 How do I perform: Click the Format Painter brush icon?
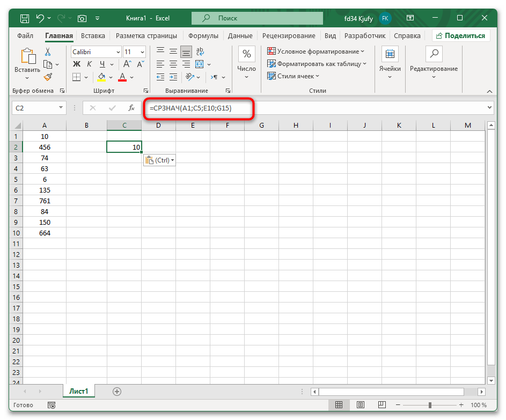[48, 77]
